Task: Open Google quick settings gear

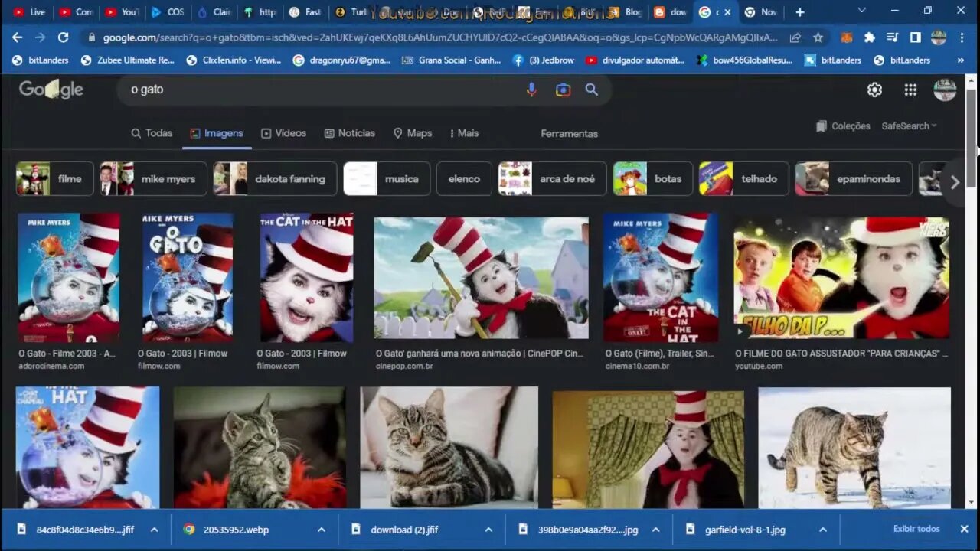Action: pyautogui.click(x=874, y=90)
